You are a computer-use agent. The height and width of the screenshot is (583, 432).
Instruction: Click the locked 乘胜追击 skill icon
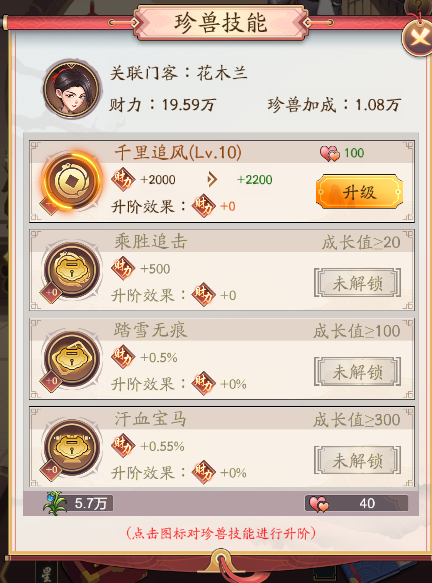[x=72, y=270]
